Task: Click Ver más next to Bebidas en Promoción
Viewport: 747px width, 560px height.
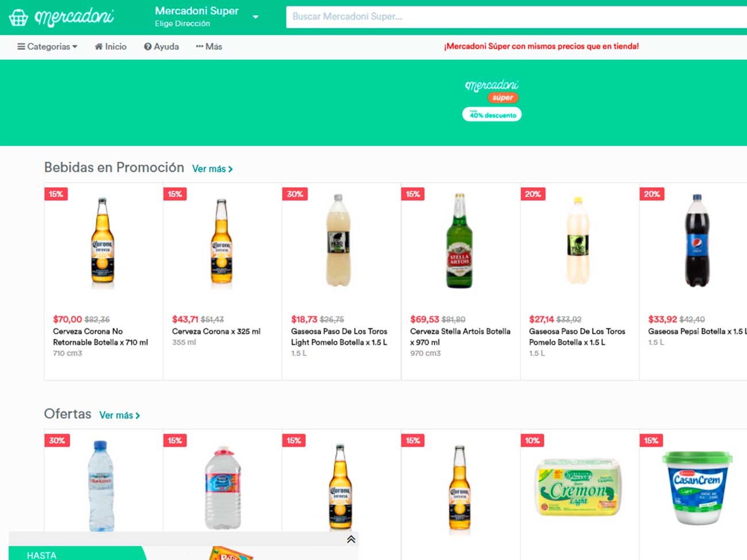Action: (213, 169)
